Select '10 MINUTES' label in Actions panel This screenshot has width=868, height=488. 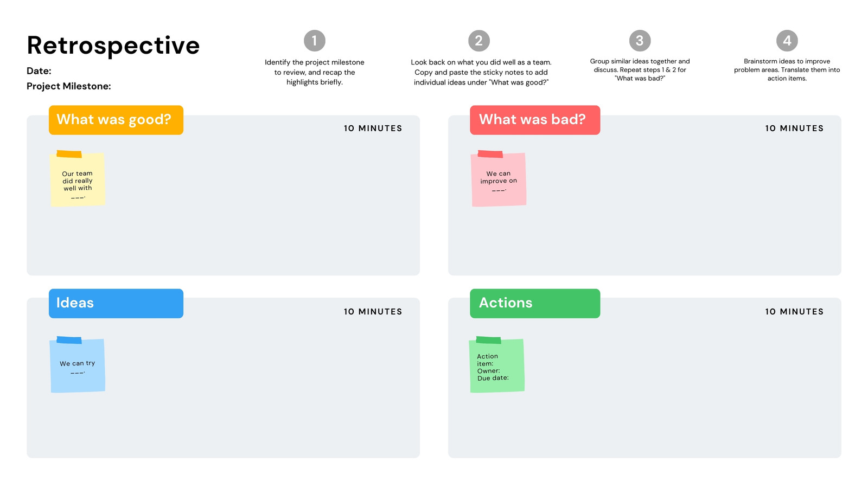[x=794, y=312]
